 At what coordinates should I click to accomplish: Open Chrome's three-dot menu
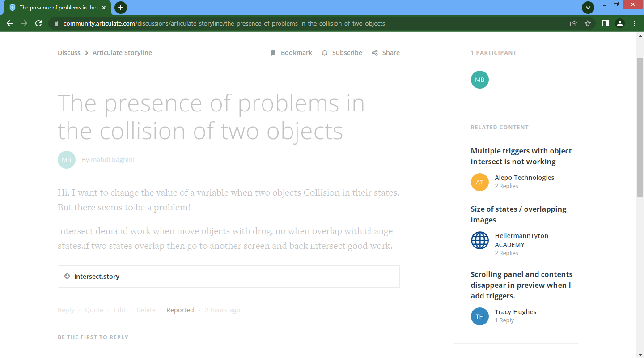click(634, 23)
